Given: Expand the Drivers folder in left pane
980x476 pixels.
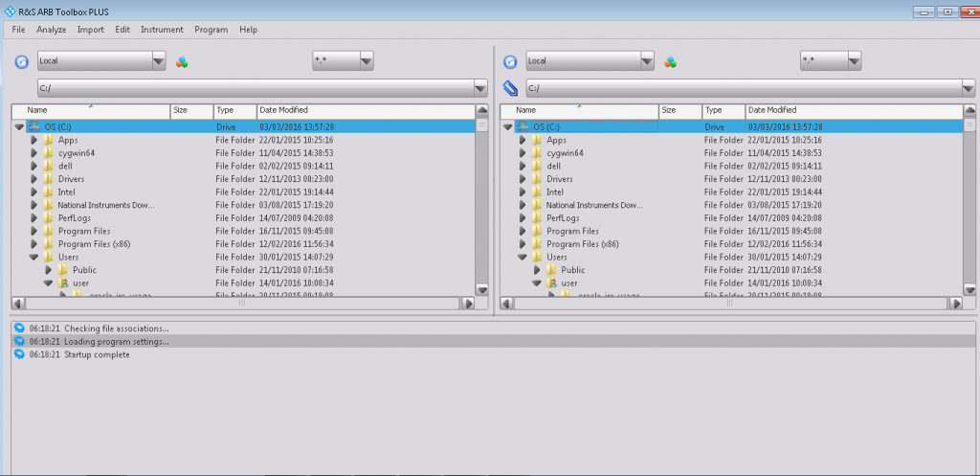Looking at the screenshot, I should pyautogui.click(x=33, y=179).
